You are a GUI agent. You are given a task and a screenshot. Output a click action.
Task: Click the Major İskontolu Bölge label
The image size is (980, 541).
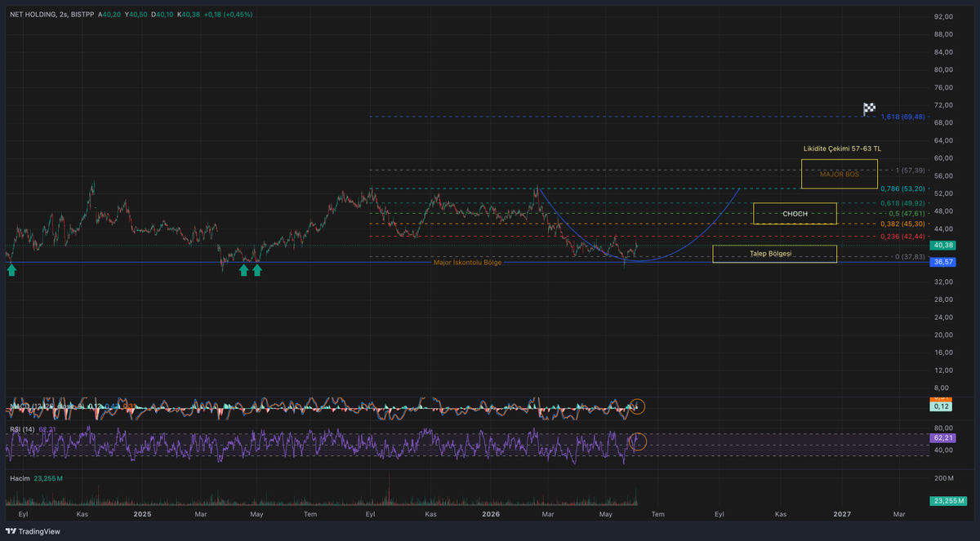point(467,262)
